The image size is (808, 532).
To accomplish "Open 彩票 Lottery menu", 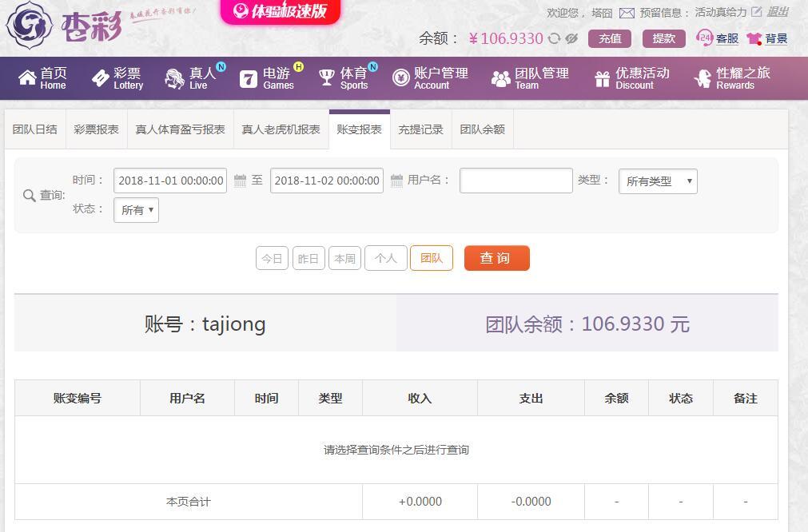I will (x=117, y=78).
